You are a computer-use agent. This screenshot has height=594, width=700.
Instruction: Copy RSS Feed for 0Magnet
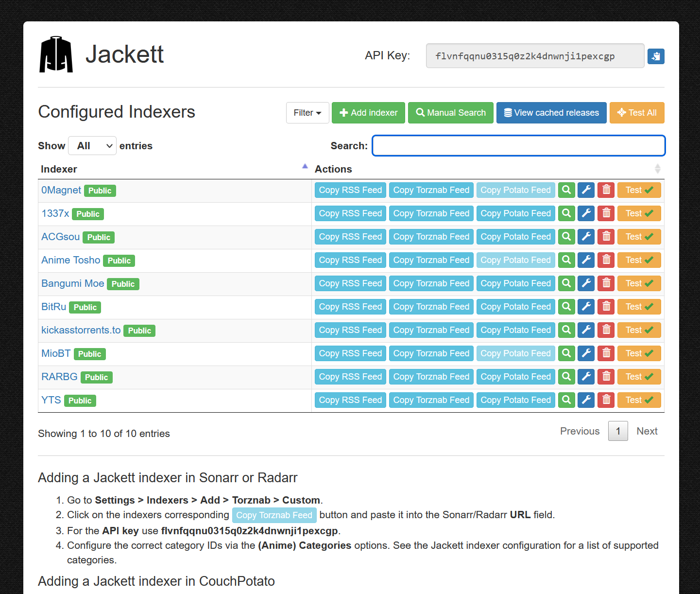click(x=350, y=190)
